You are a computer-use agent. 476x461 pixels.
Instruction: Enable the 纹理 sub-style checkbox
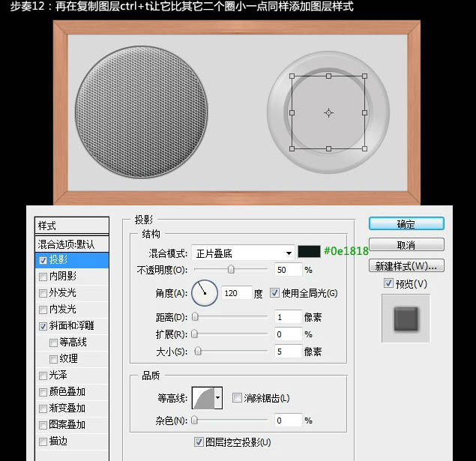53,359
